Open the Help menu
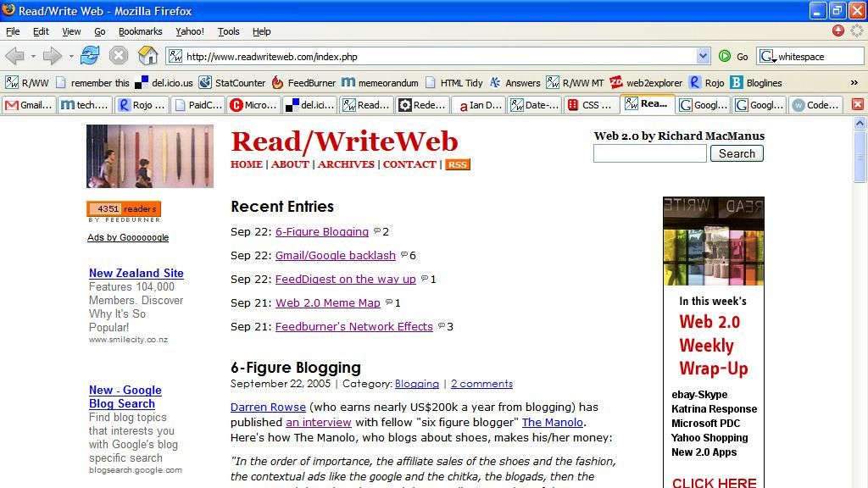Viewport: 868px width, 488px height. point(261,31)
